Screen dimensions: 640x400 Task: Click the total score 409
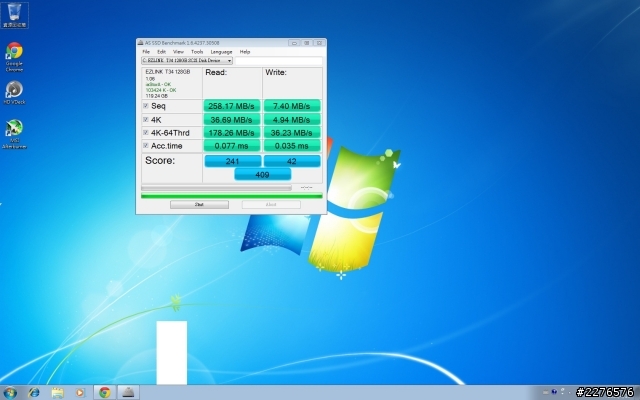pyautogui.click(x=262, y=175)
